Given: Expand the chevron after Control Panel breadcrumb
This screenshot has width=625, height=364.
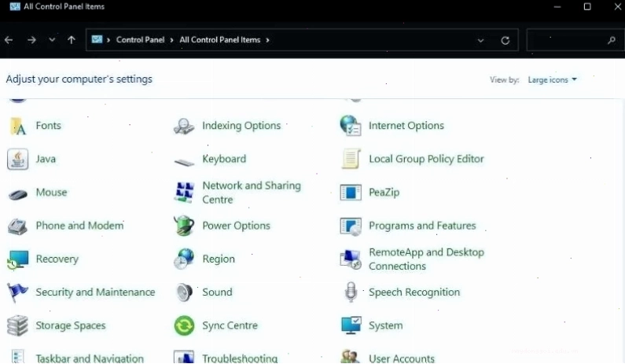Looking at the screenshot, I should tap(171, 40).
